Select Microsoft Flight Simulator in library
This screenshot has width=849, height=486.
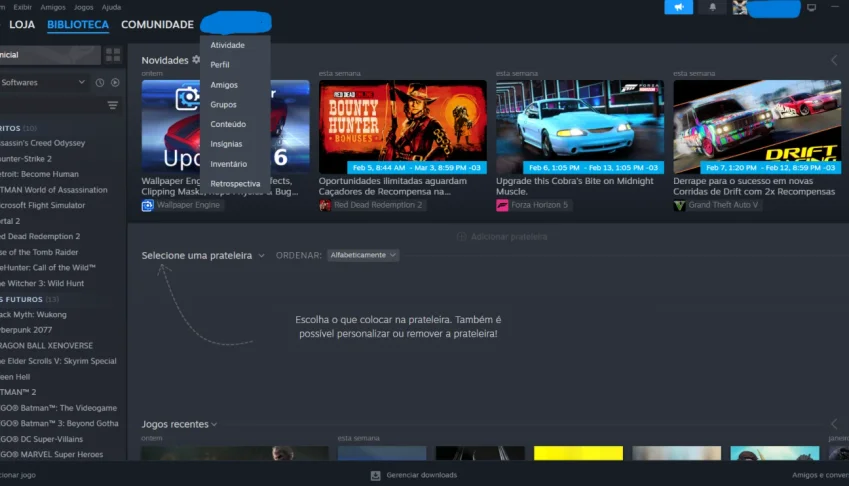42,206
